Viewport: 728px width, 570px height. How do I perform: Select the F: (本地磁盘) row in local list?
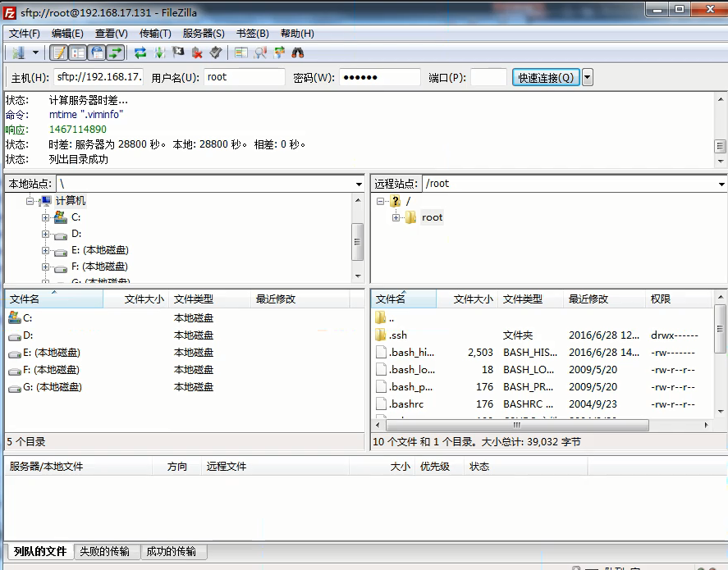[x=185, y=370]
